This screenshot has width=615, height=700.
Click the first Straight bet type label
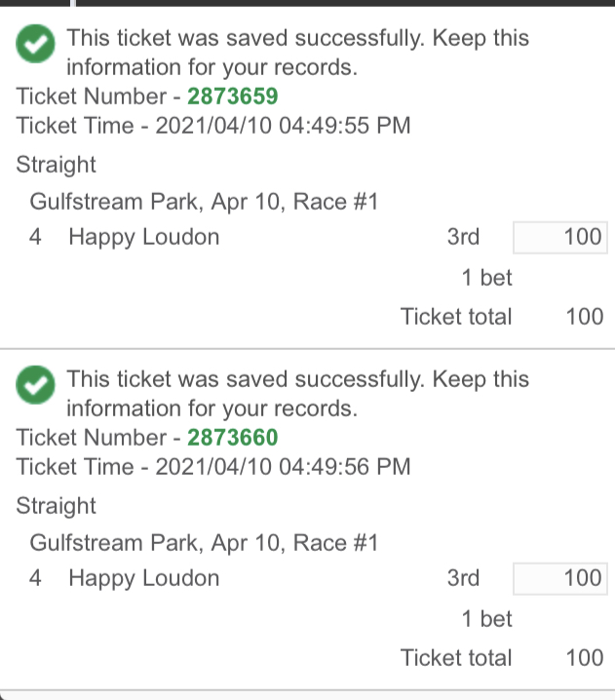pyautogui.click(x=56, y=165)
